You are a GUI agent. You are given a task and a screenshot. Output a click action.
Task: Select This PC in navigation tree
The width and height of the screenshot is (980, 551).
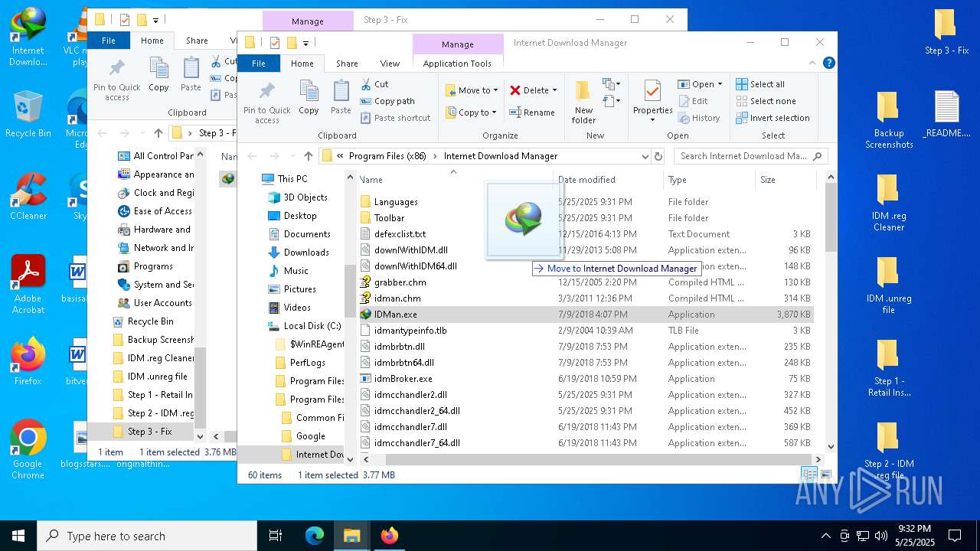tap(292, 179)
